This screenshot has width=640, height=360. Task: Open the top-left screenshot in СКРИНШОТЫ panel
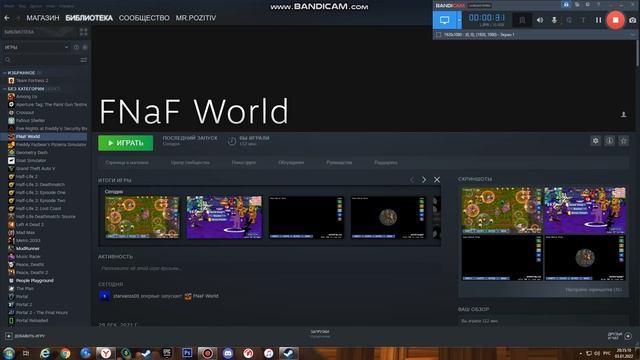(502, 210)
